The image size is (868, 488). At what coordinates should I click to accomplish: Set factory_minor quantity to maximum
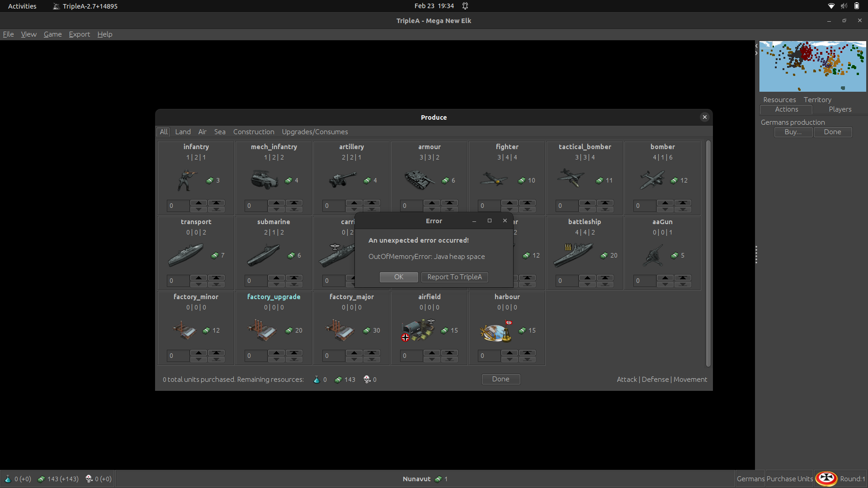coord(216,353)
